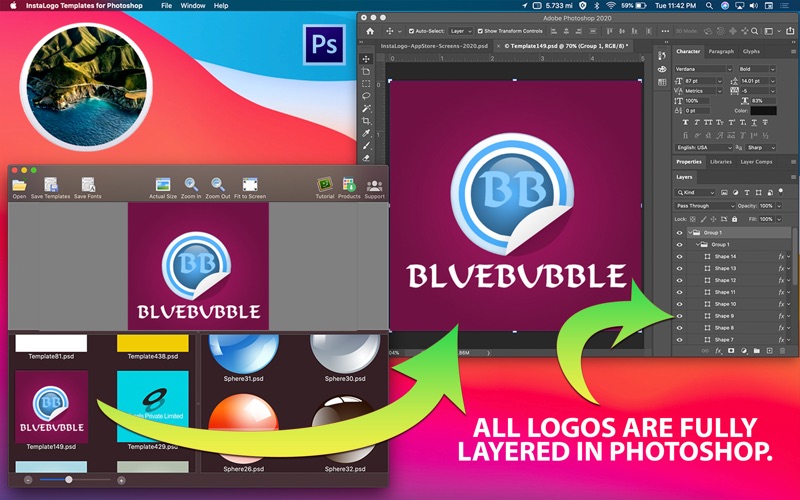Click Fit to Screen in InstaLogo toolbar
Image resolution: width=800 pixels, height=500 pixels.
click(x=250, y=188)
